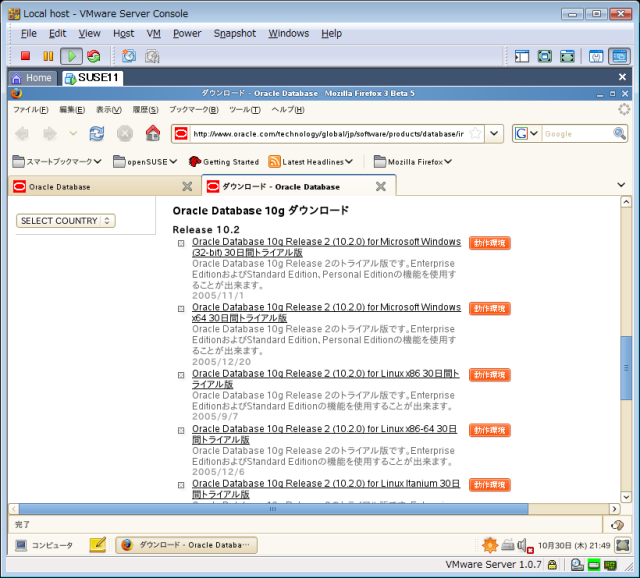
Task: Click the search magnifier icon
Action: (x=618, y=133)
